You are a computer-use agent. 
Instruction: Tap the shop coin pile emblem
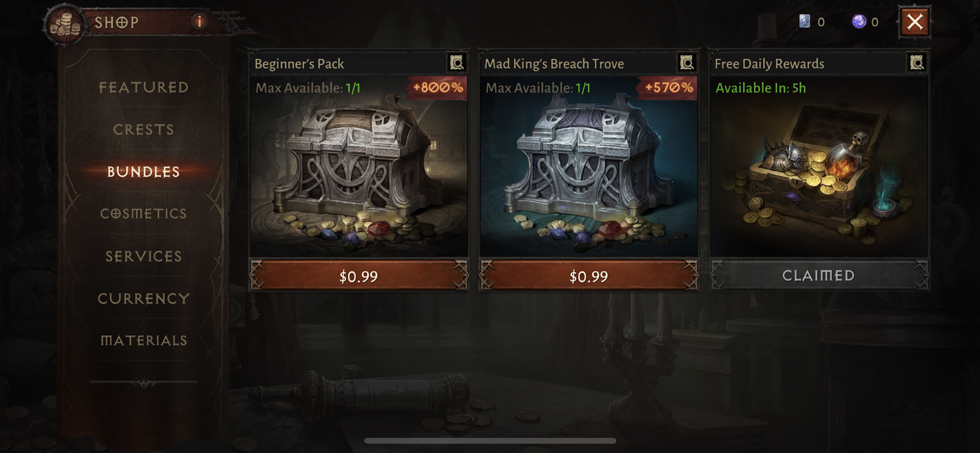coord(65,25)
